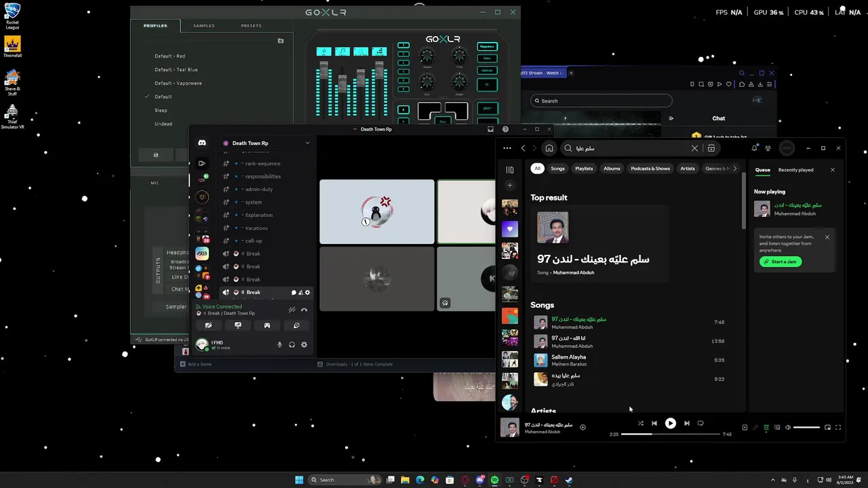
Task: Toggle lyrics microphone icon in Spotify
Action: (755, 428)
